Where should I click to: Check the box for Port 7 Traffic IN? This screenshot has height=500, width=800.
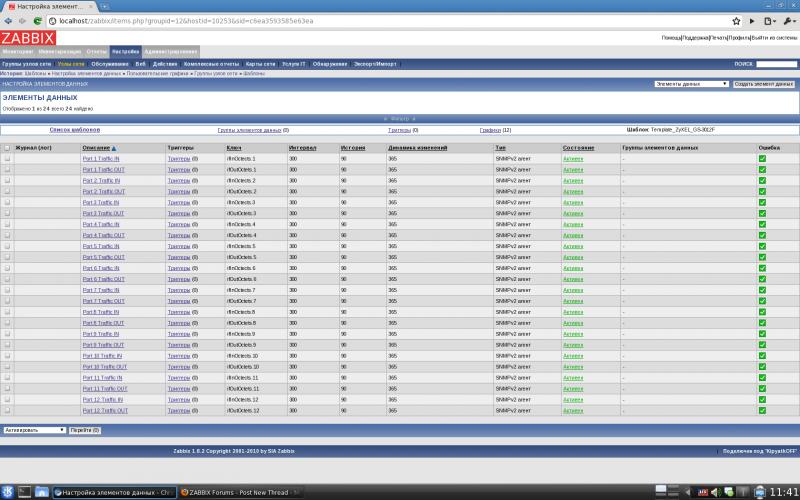pyautogui.click(x=7, y=290)
